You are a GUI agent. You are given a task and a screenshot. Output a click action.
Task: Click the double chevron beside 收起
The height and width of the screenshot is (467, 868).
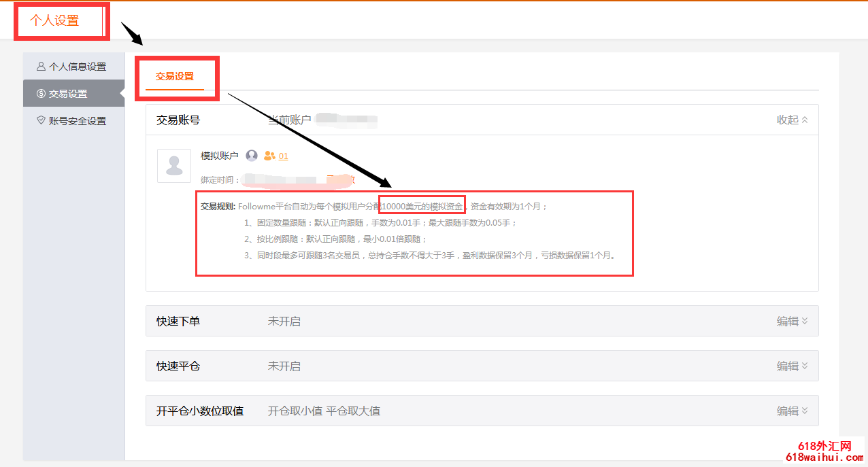(x=805, y=120)
